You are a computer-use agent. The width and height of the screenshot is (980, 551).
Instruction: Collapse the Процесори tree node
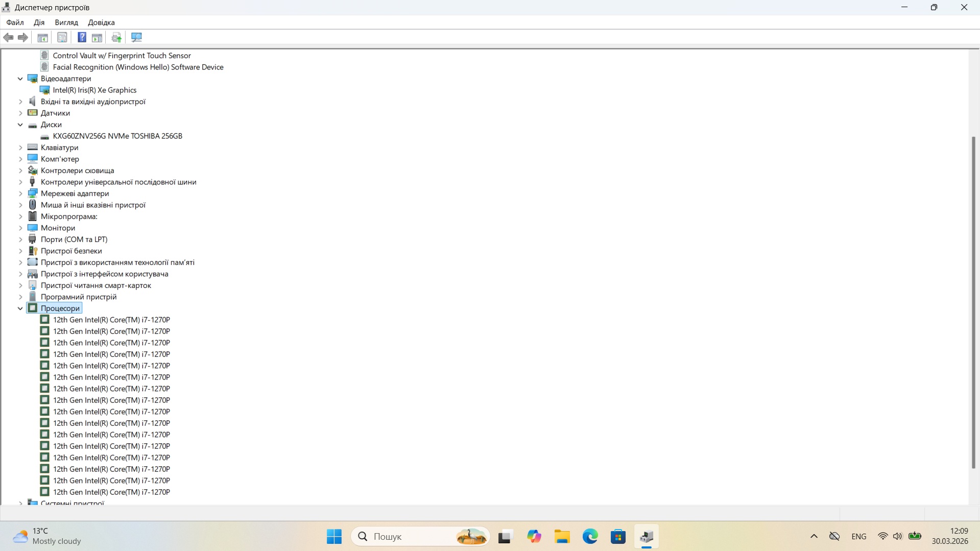click(20, 308)
